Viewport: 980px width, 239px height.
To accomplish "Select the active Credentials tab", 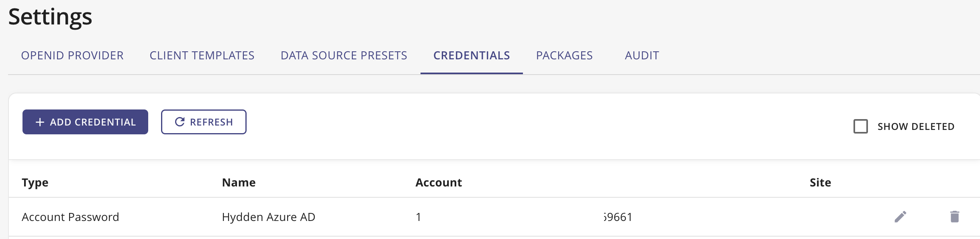I will (472, 56).
